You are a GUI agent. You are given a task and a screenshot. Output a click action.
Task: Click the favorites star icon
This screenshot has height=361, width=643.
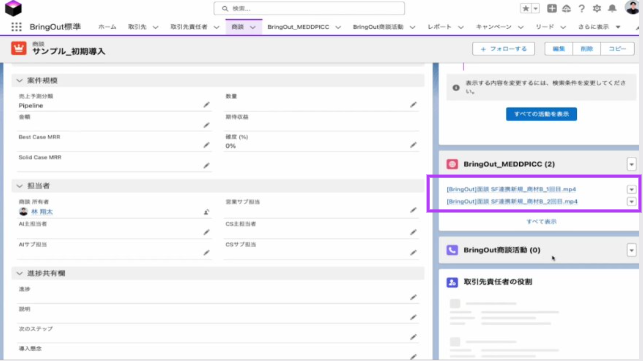pos(526,8)
